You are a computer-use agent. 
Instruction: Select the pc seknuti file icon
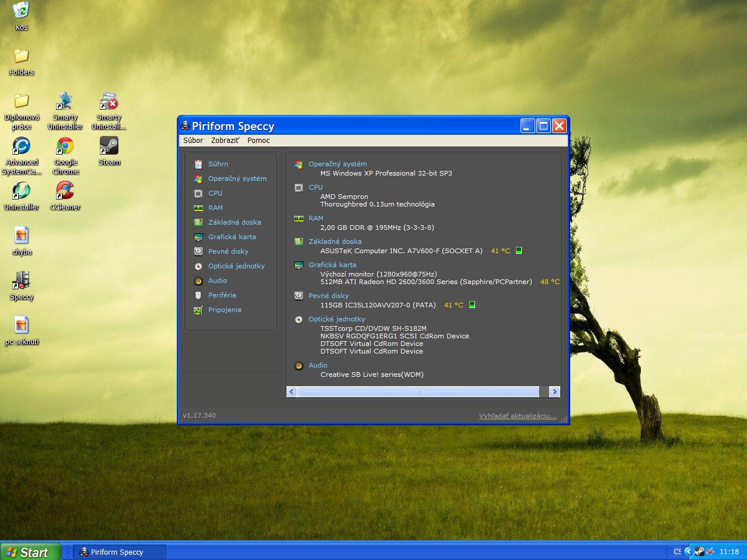(x=22, y=325)
